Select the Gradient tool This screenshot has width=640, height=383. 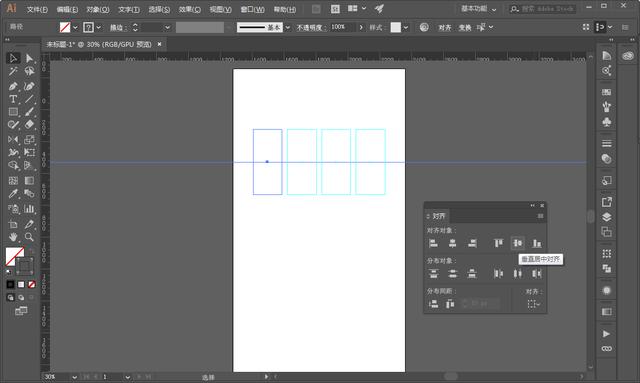[x=29, y=180]
